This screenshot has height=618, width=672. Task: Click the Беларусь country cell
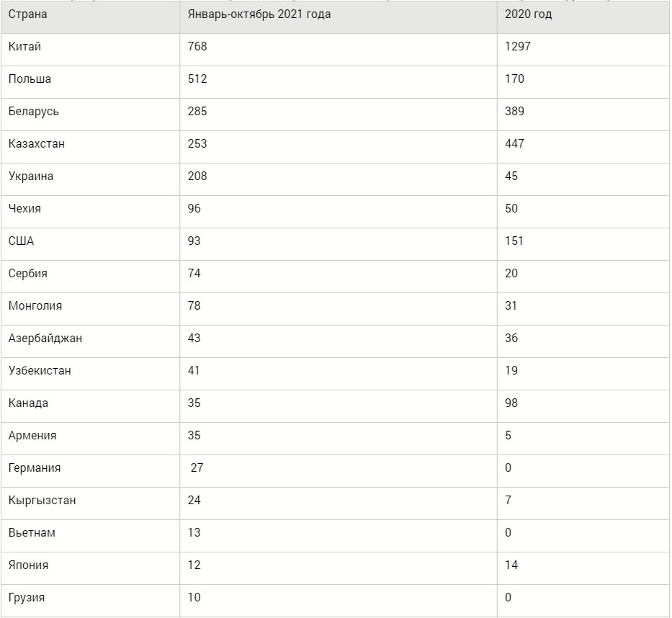tap(33, 112)
